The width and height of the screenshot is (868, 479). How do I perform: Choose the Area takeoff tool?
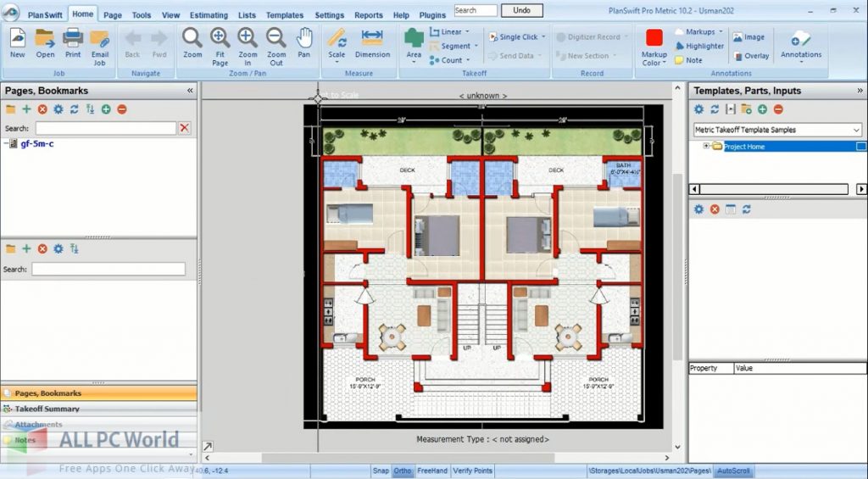pos(414,39)
